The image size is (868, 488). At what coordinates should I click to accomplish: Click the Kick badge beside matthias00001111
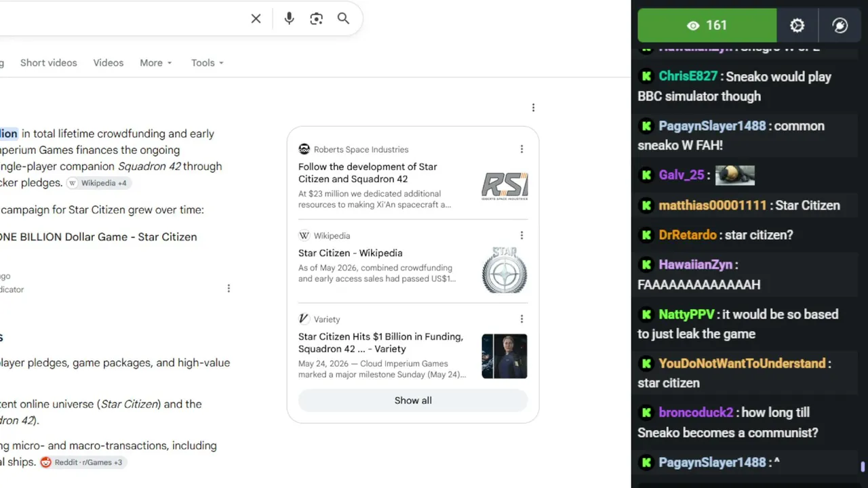pyautogui.click(x=646, y=205)
